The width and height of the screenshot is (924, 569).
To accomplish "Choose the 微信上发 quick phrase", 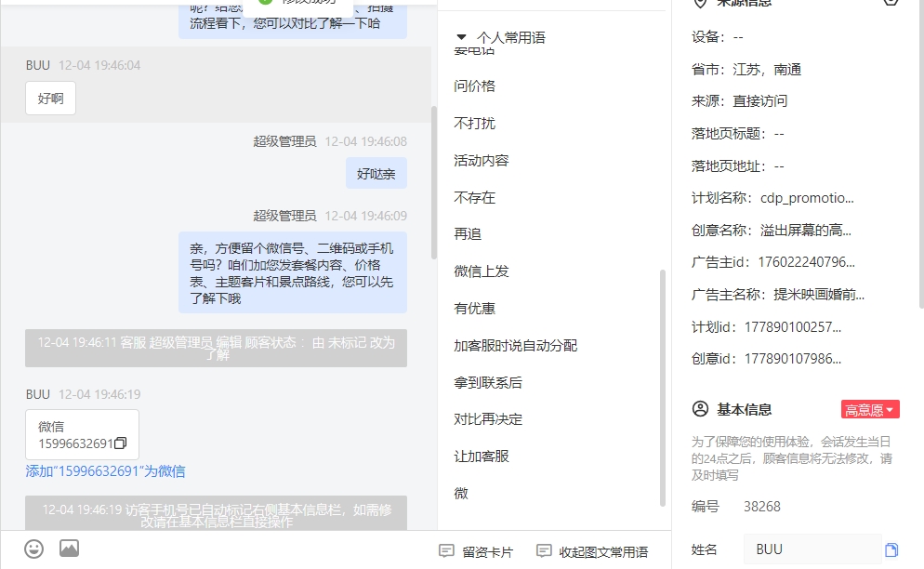I will (x=481, y=271).
